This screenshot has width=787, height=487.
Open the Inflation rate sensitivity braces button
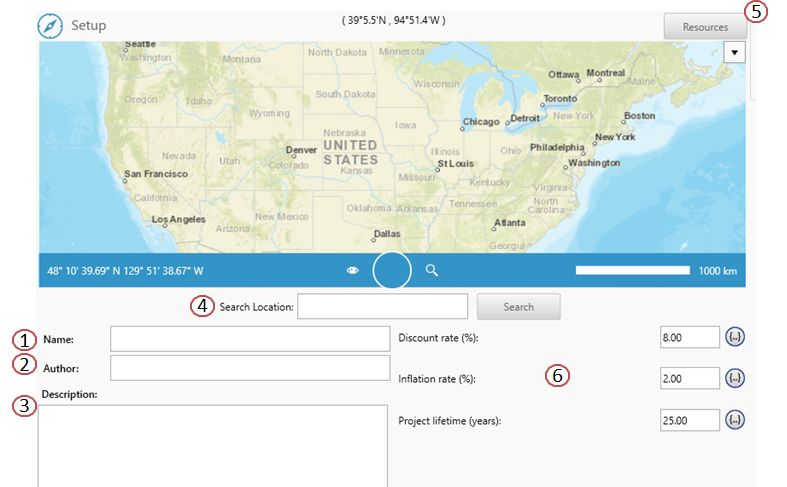(x=735, y=378)
